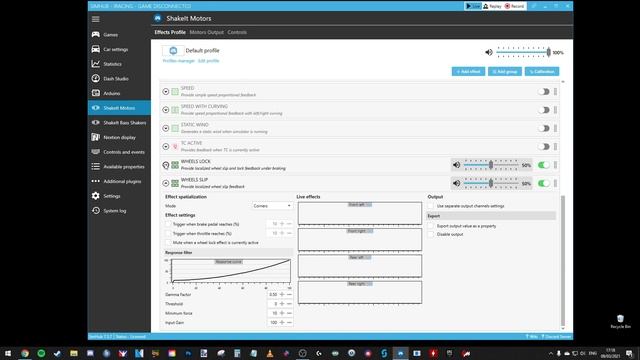Increase the Input Gain value
The height and width of the screenshot is (360, 640).
(282, 322)
